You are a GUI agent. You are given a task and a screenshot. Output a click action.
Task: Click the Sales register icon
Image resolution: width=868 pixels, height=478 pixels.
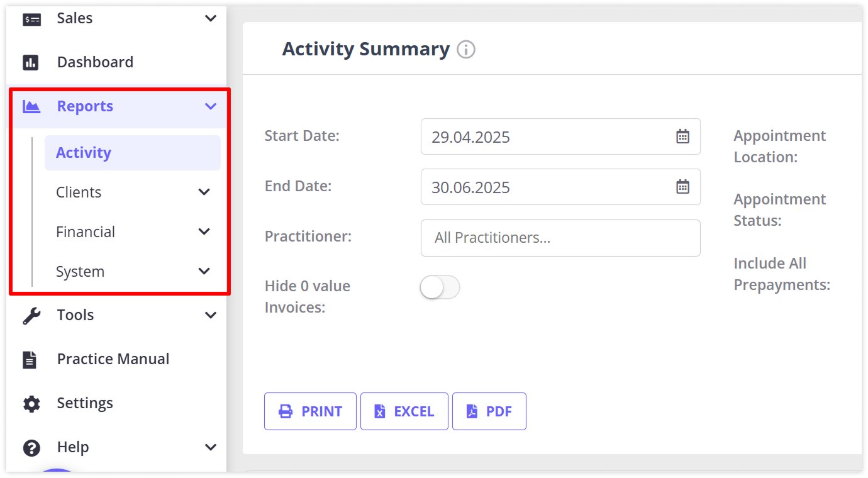(x=31, y=19)
